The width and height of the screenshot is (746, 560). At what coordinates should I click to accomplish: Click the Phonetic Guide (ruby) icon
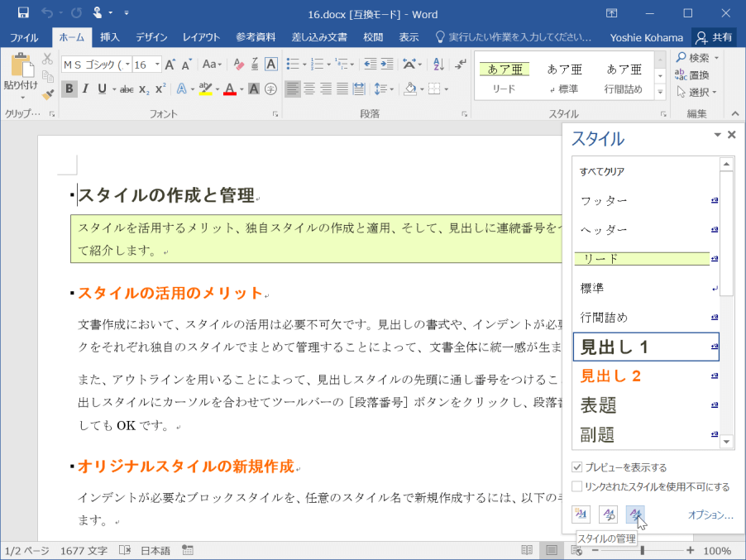[255, 64]
